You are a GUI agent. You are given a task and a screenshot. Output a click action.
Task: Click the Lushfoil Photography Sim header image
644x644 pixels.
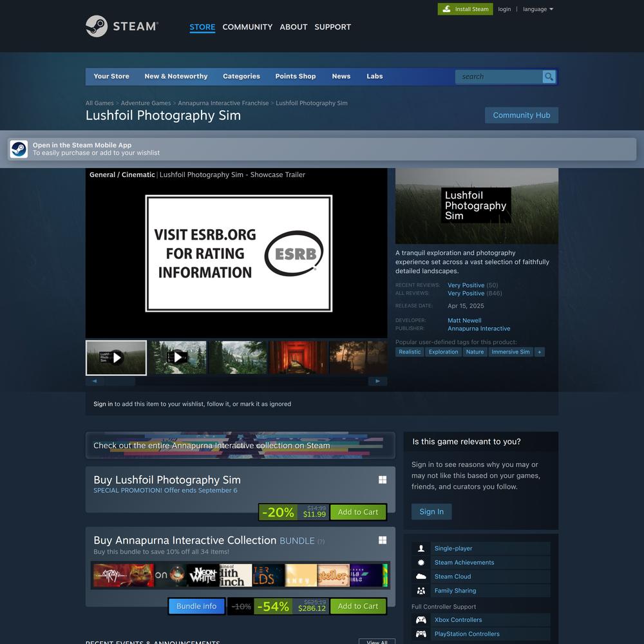(477, 206)
